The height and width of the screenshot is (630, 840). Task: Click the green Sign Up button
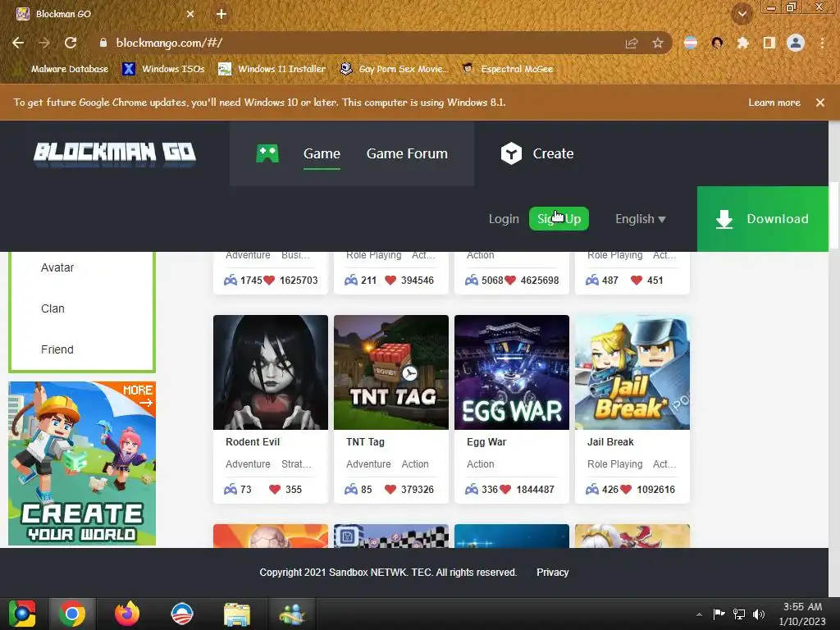(559, 218)
